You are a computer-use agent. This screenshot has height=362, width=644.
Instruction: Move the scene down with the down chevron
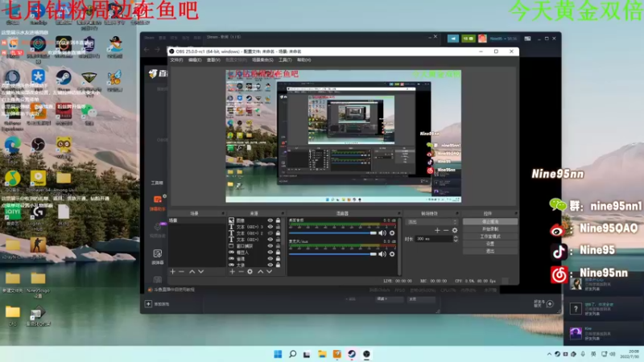pyautogui.click(x=200, y=272)
